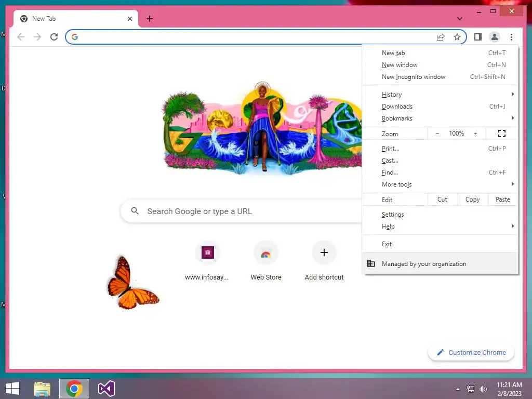The height and width of the screenshot is (399, 532).
Task: Open File Explorer from the taskbar
Action: tap(42, 389)
